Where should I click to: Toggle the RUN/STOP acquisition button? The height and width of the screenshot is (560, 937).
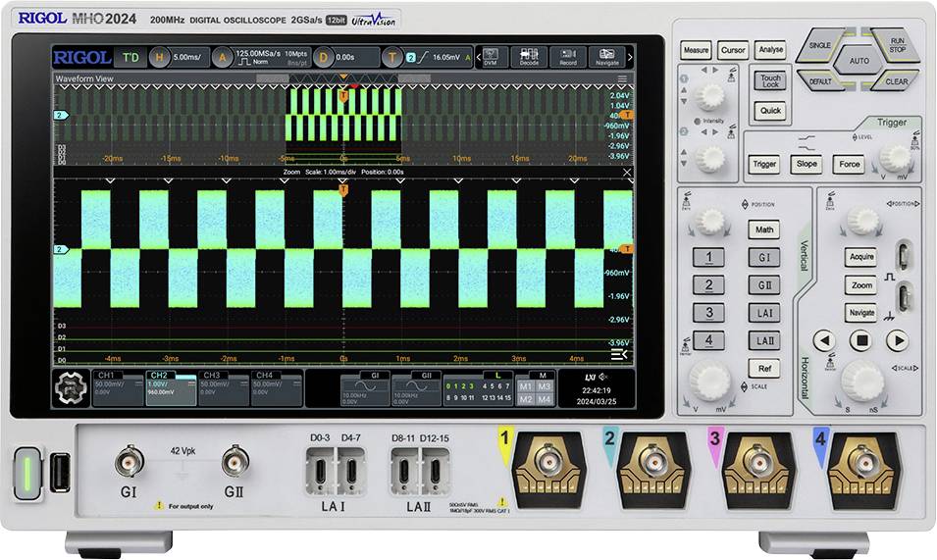(897, 45)
